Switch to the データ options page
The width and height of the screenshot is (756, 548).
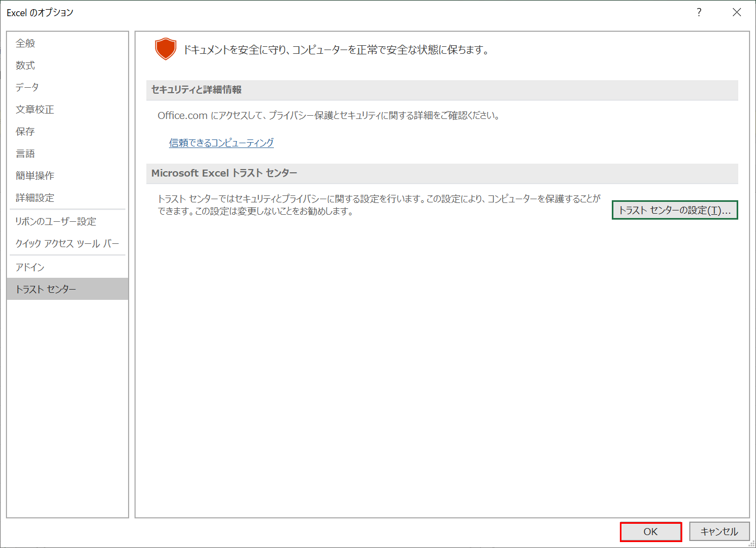(27, 87)
